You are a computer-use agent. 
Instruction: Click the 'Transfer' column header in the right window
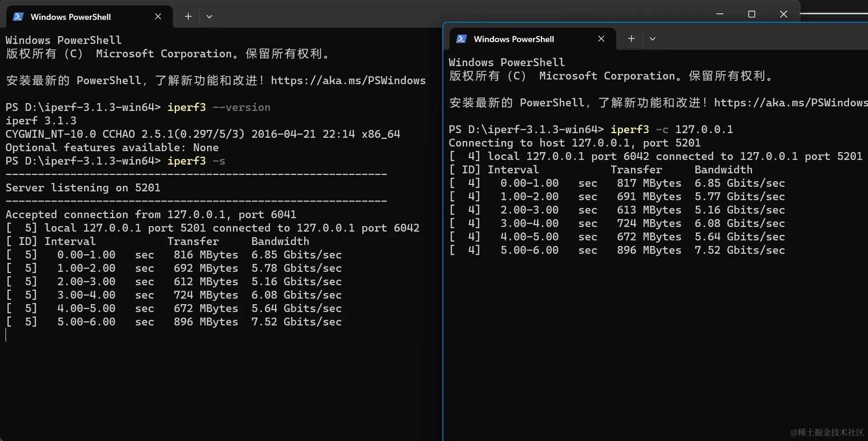coord(636,170)
